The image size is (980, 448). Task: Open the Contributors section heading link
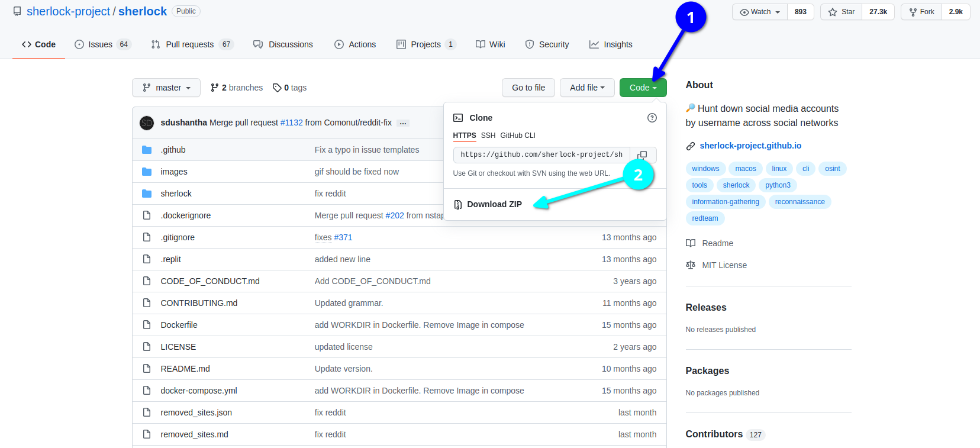tap(726, 434)
